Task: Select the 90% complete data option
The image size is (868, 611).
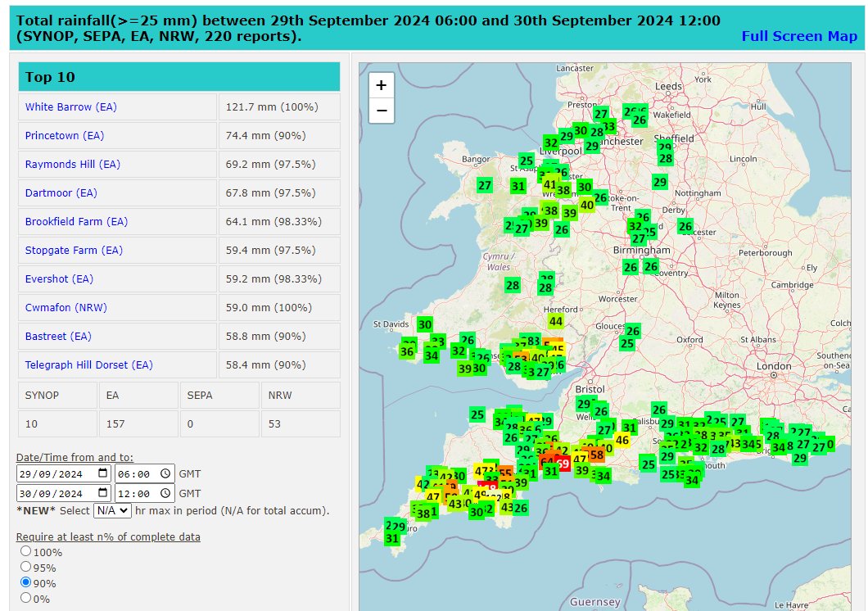Action: pos(25,582)
